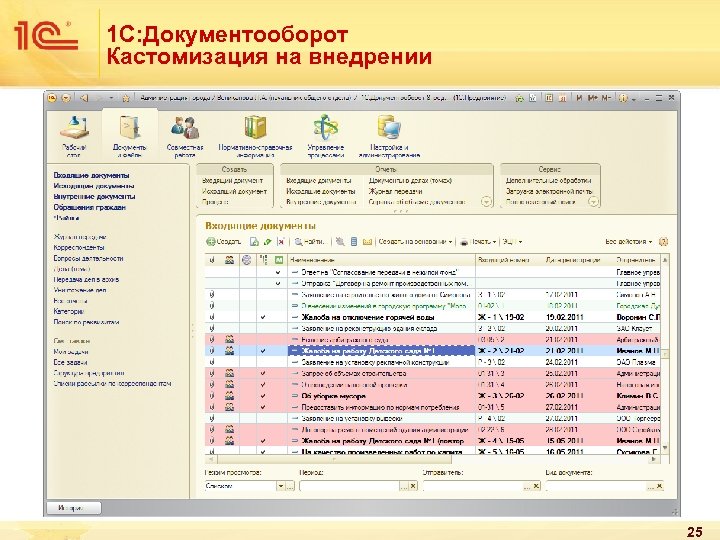The height and width of the screenshot is (540, 720).
Task: Click the yellow envelope toolbar icon
Action: click(367, 242)
